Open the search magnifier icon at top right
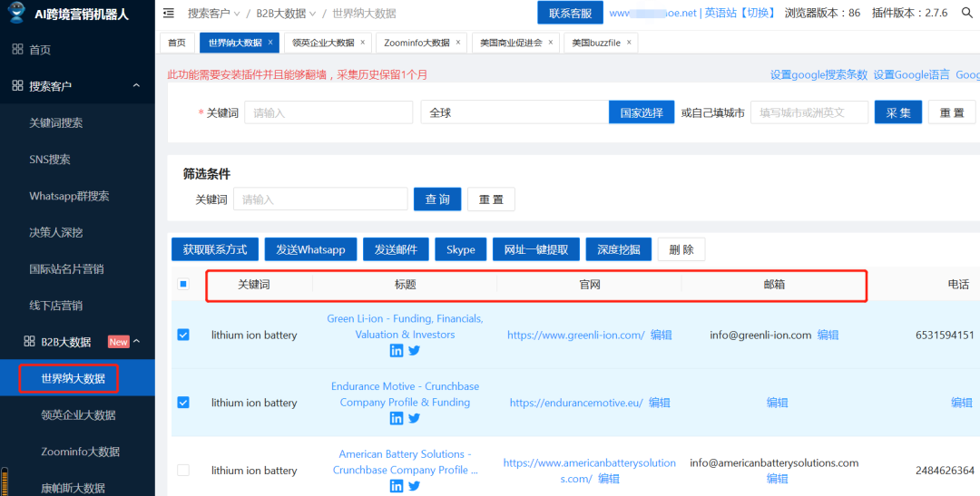The image size is (980, 496). (x=966, y=13)
